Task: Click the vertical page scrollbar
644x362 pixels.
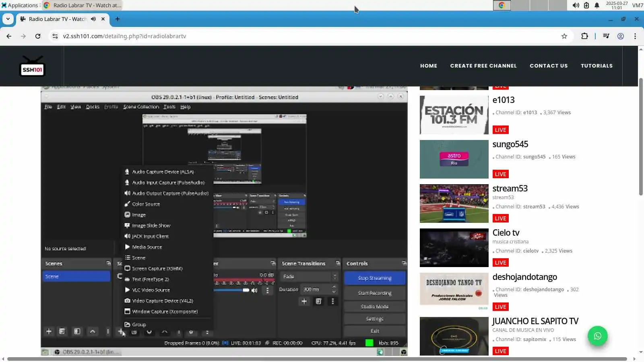Action: click(x=641, y=137)
